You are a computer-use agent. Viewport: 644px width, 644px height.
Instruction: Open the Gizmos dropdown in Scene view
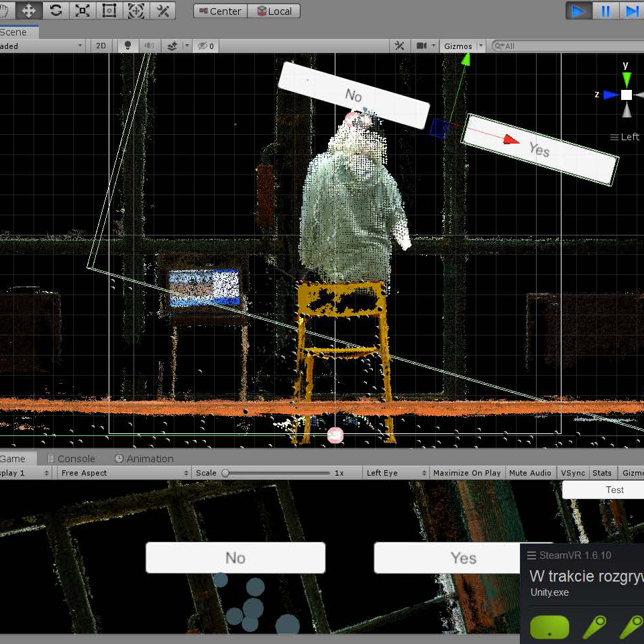462,46
